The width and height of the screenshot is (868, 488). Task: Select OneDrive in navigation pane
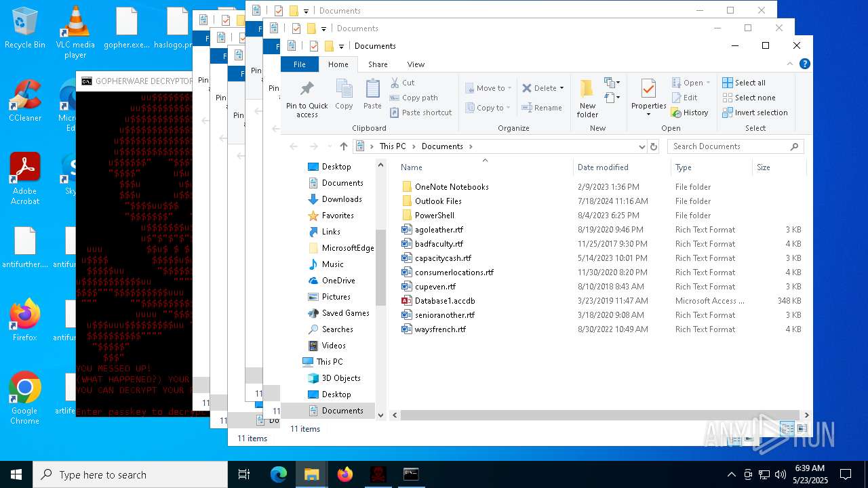338,281
